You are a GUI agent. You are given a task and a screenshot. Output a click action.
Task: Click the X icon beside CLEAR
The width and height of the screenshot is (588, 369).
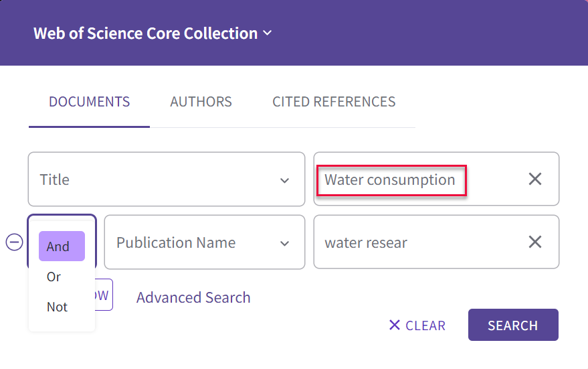tap(395, 325)
